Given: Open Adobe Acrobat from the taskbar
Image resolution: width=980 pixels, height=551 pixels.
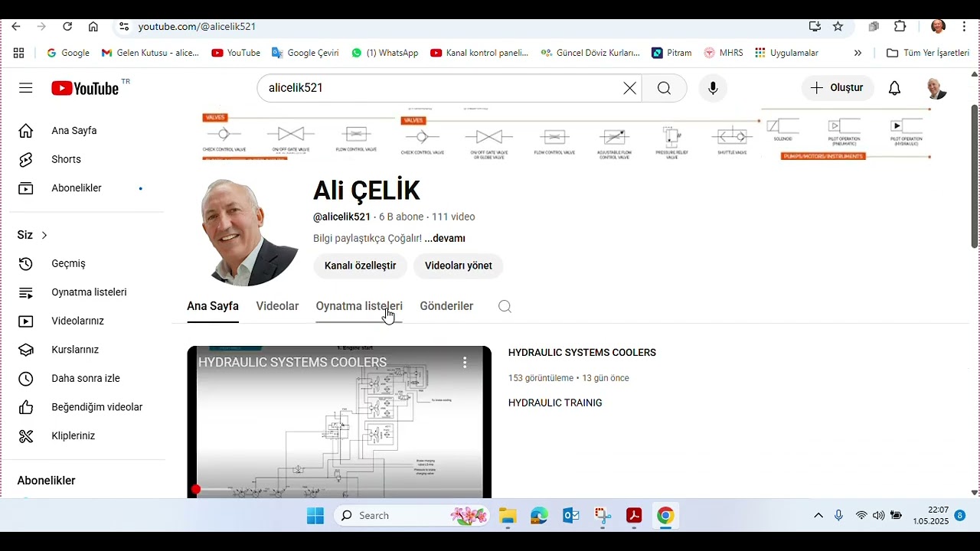Looking at the screenshot, I should [x=634, y=516].
